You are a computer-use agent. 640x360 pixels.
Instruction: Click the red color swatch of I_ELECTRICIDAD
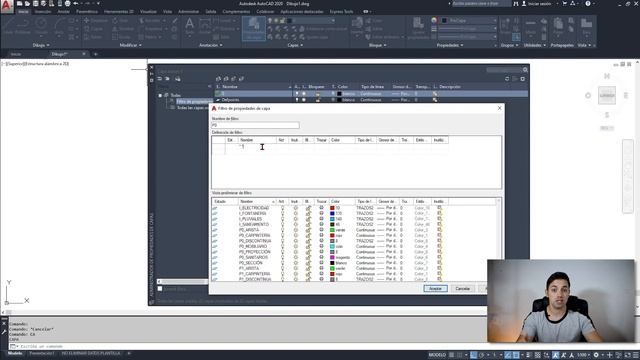click(x=332, y=208)
